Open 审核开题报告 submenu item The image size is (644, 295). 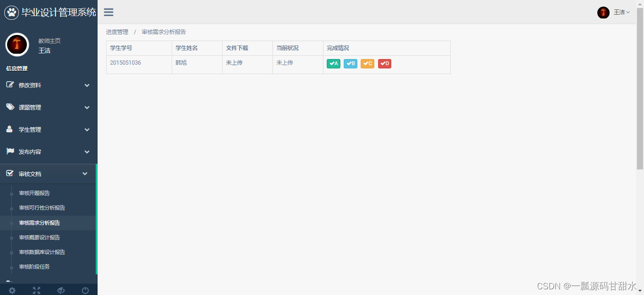[34, 193]
